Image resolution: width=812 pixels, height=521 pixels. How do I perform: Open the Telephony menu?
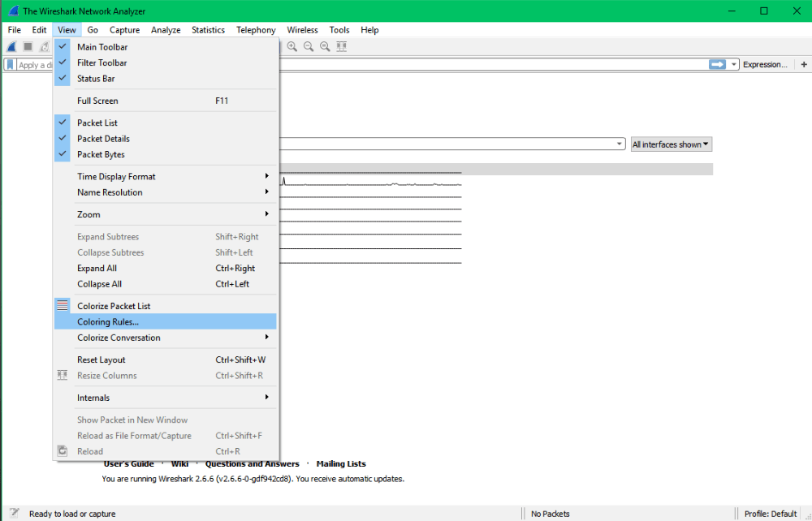(x=256, y=30)
